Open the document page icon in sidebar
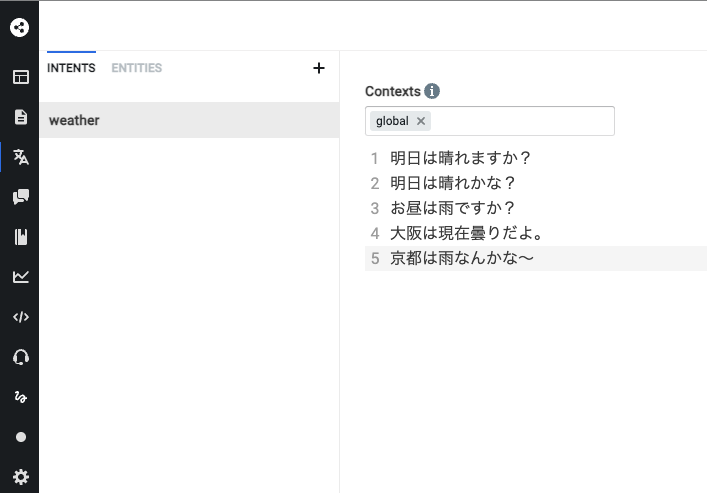Viewport: 707px width, 493px height. [20, 117]
